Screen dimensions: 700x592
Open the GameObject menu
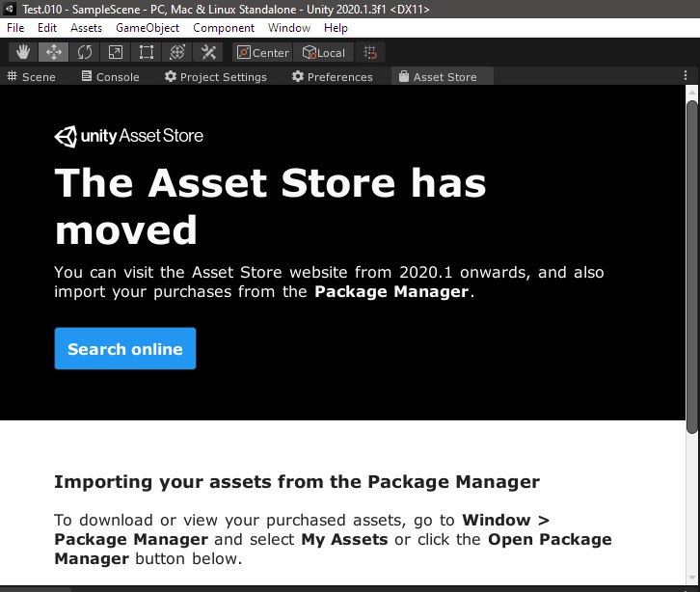pyautogui.click(x=148, y=28)
